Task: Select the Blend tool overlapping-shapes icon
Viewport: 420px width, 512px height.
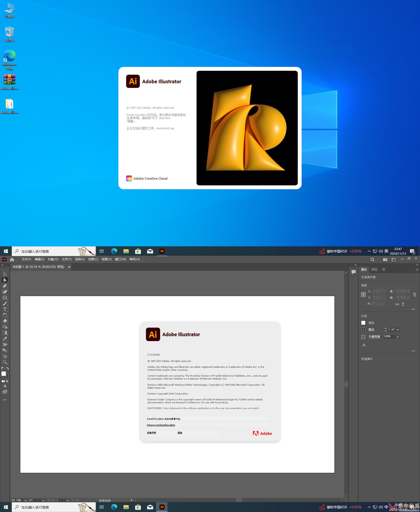Action: coord(5,350)
